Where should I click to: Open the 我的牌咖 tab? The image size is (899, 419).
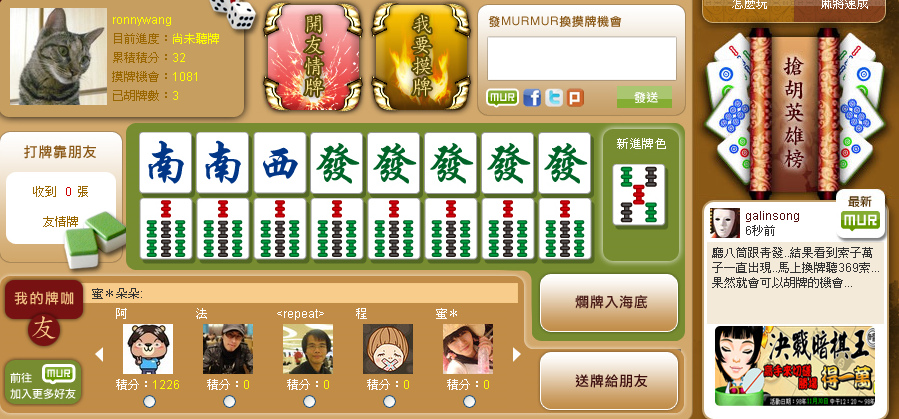[x=44, y=299]
